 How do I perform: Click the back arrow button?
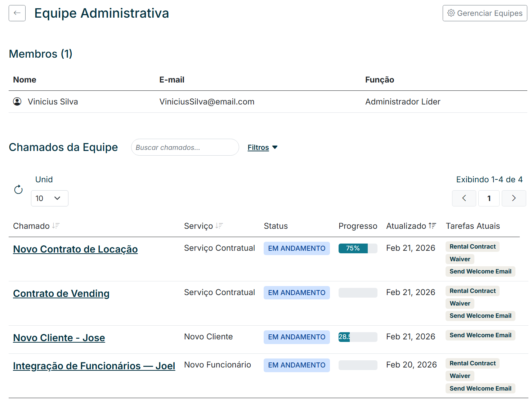tap(17, 13)
